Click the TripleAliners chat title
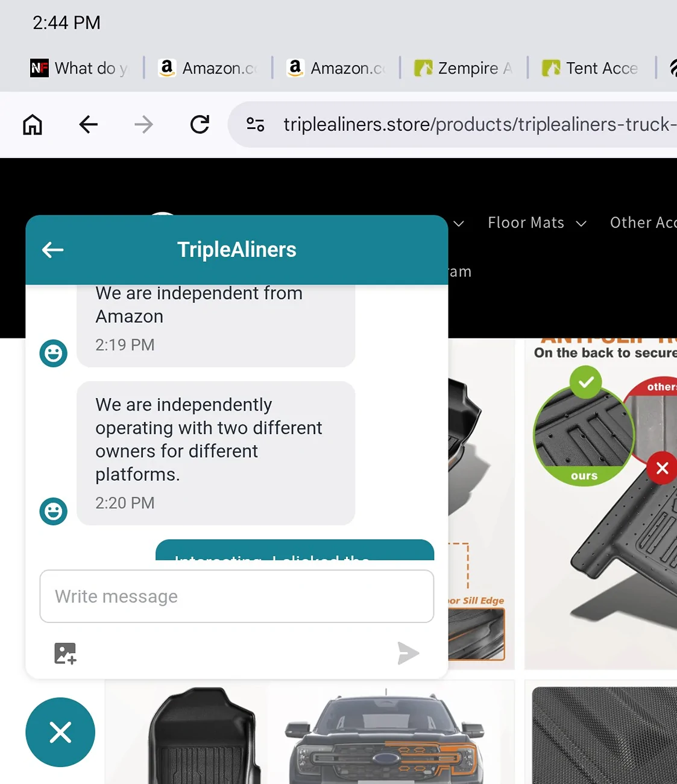This screenshot has height=784, width=677. pos(237,250)
